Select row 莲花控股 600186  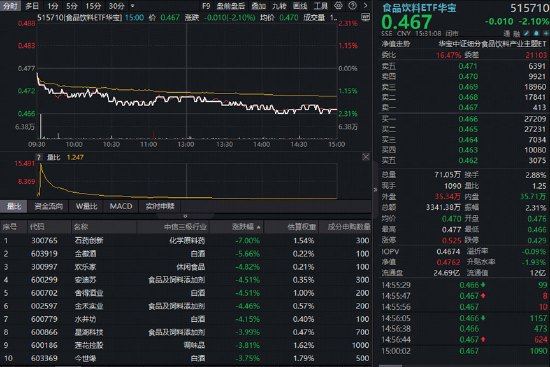[x=186, y=345]
